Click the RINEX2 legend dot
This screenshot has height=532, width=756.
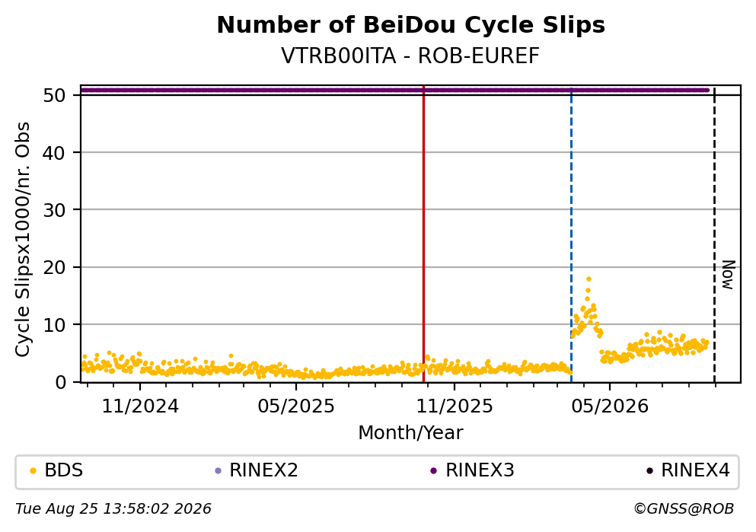218,471
